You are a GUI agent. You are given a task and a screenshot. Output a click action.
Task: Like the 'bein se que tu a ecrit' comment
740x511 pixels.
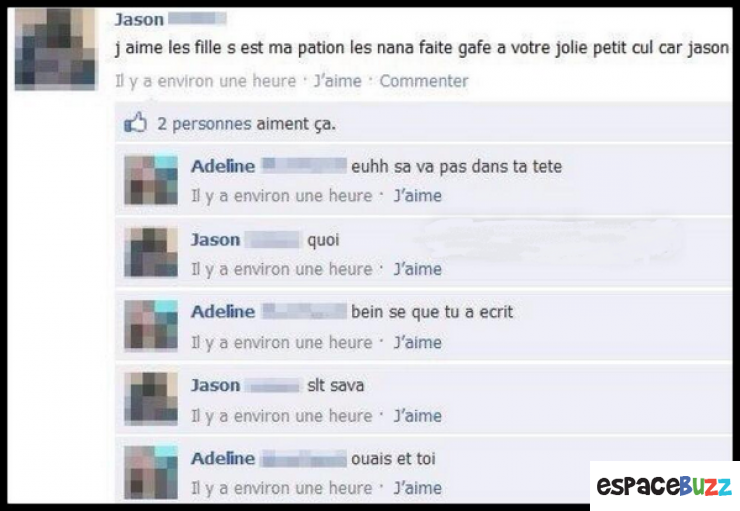[418, 342]
